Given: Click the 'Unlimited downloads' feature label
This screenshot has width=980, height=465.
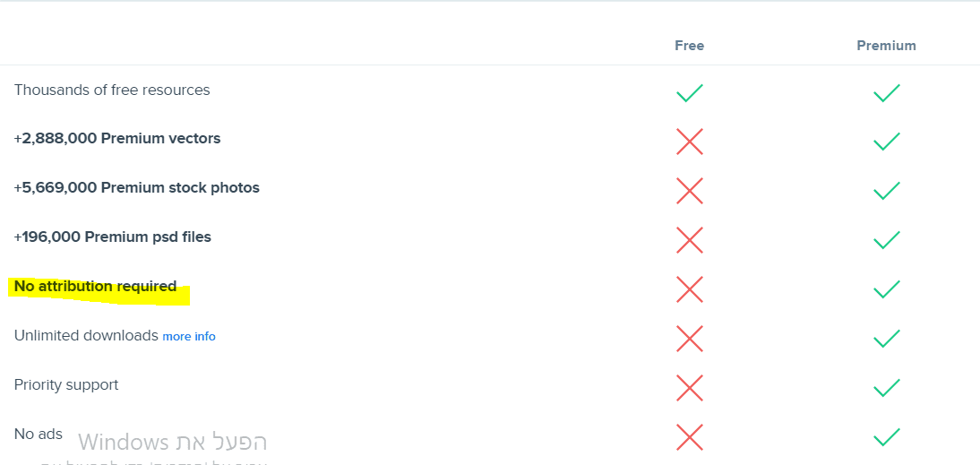Looking at the screenshot, I should tap(86, 336).
